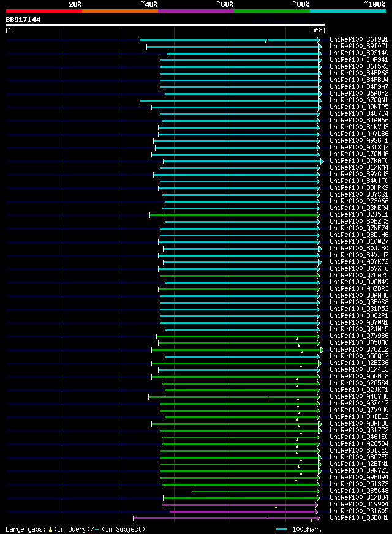Open hit UniRef100_A9NTP5
The height and width of the screenshot is (534, 392).
pyautogui.click(x=359, y=107)
